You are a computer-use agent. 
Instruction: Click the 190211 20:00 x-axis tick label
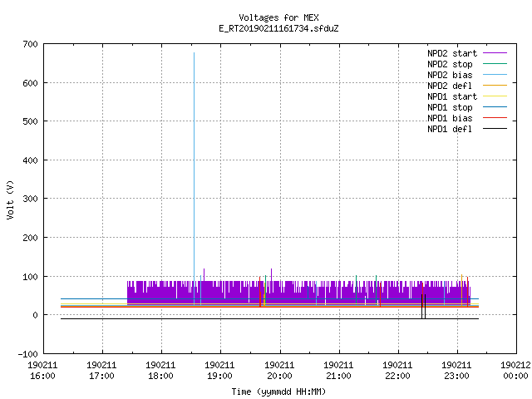pyautogui.click(x=279, y=371)
